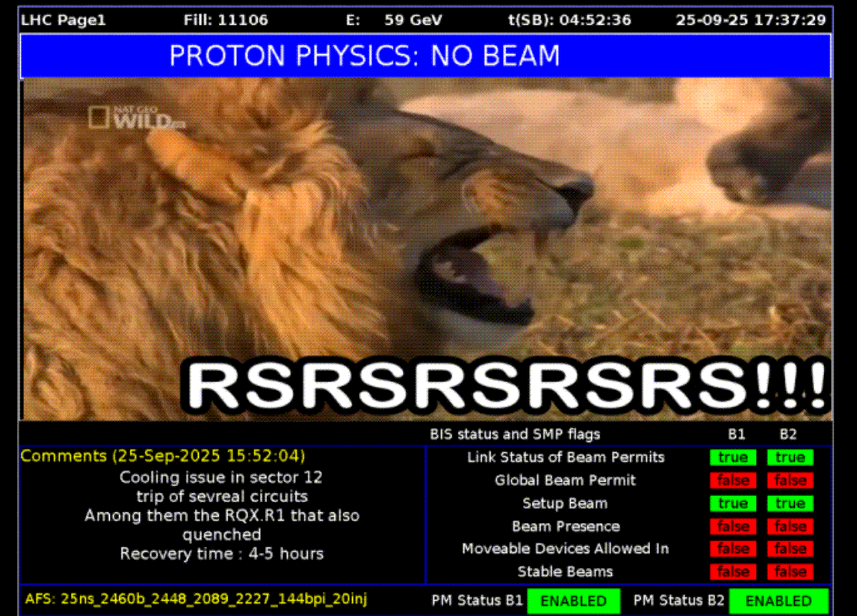Select the 59 GeV energy readout
This screenshot has width=857, height=616.
pyautogui.click(x=412, y=20)
